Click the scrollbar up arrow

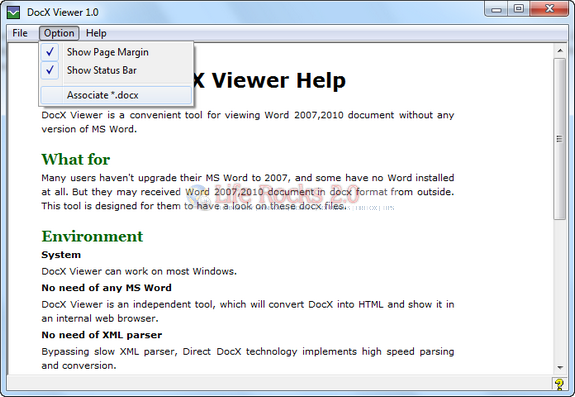[560, 50]
